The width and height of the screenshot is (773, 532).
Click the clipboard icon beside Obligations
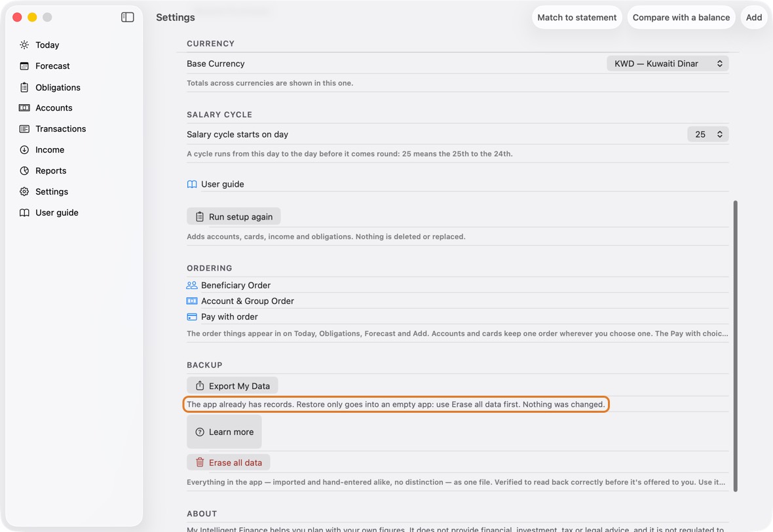coord(24,87)
